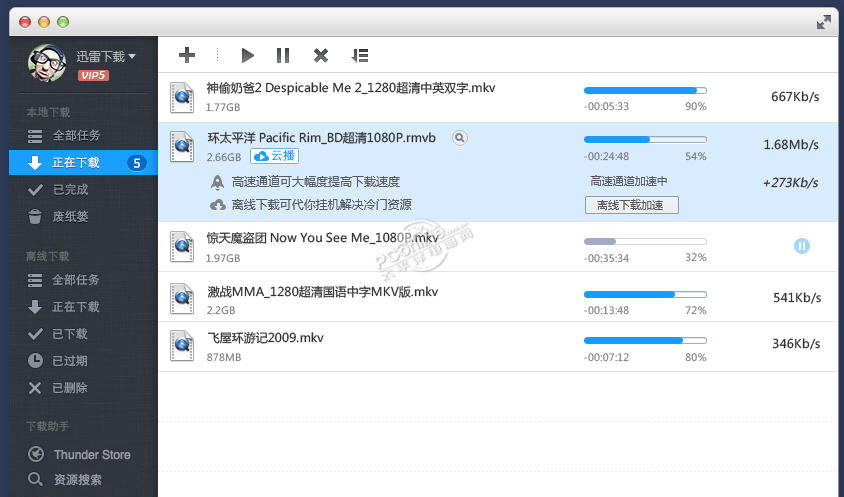
Task: Click the magnifier icon beside Pacific Rim
Action: click(x=459, y=138)
